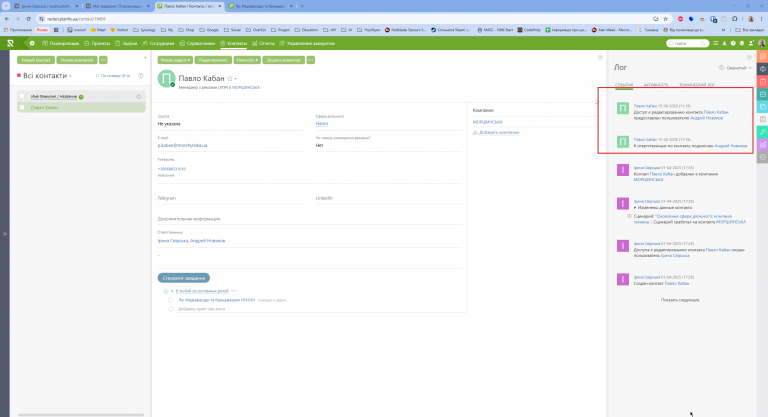
Task: Collapse the contacts list panel arrow
Action: (x=145, y=58)
